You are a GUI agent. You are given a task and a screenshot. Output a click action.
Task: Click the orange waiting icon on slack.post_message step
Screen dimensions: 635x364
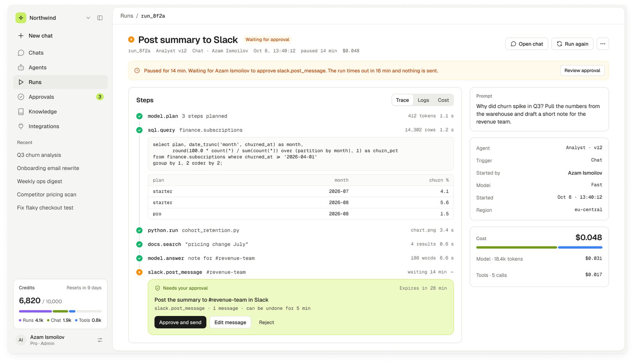click(x=139, y=272)
